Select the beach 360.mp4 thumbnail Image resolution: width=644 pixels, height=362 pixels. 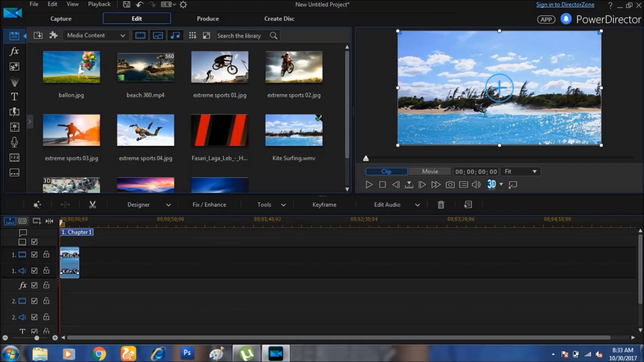145,67
